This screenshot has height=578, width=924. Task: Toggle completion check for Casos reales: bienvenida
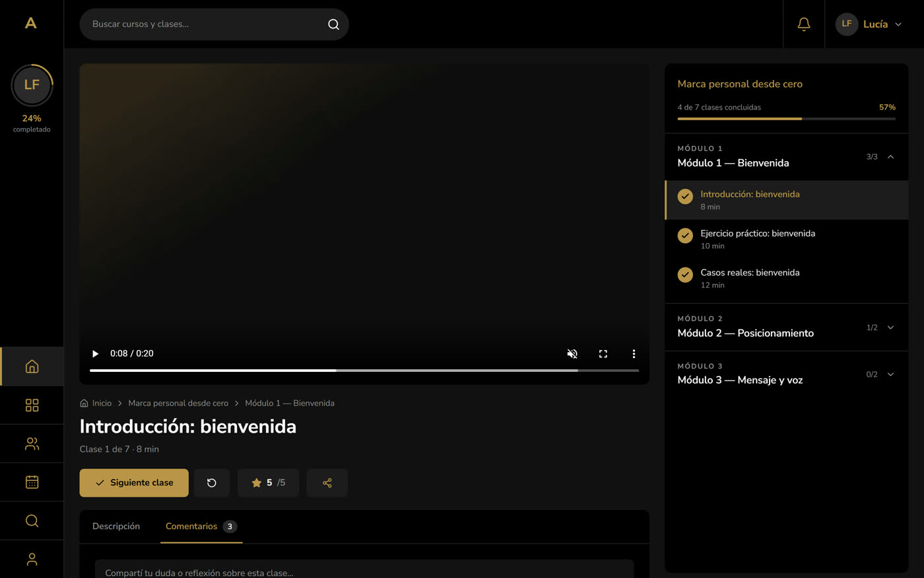pyautogui.click(x=685, y=274)
